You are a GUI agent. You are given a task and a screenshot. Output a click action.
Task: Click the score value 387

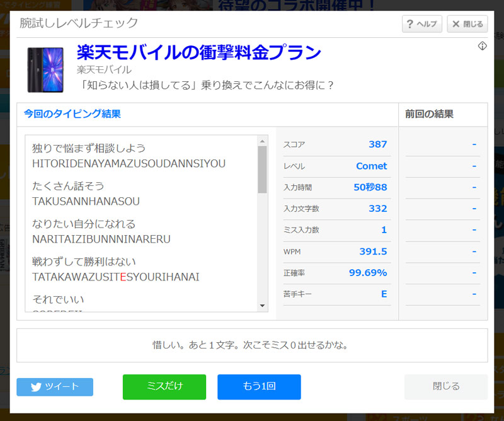377,144
